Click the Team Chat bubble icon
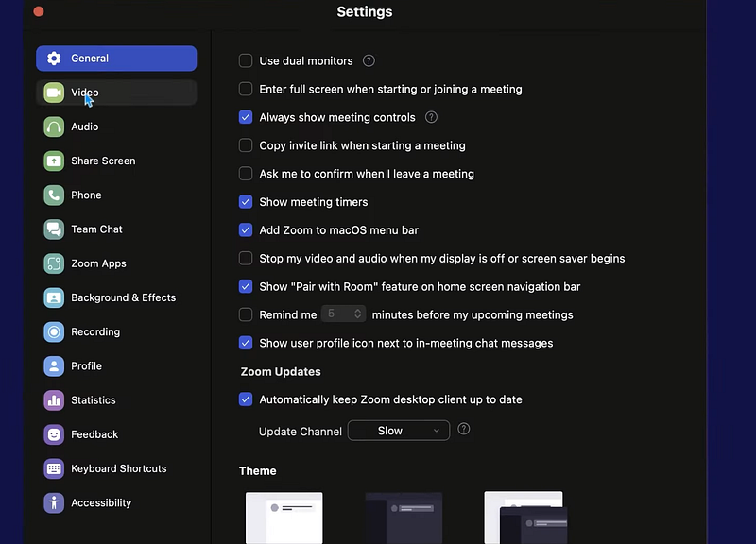This screenshot has width=756, height=544. [x=54, y=229]
